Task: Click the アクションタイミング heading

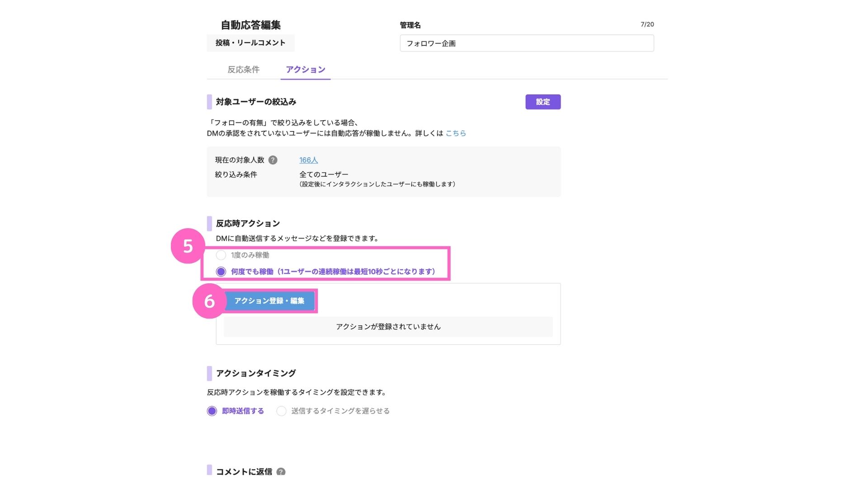Action: pos(256,373)
